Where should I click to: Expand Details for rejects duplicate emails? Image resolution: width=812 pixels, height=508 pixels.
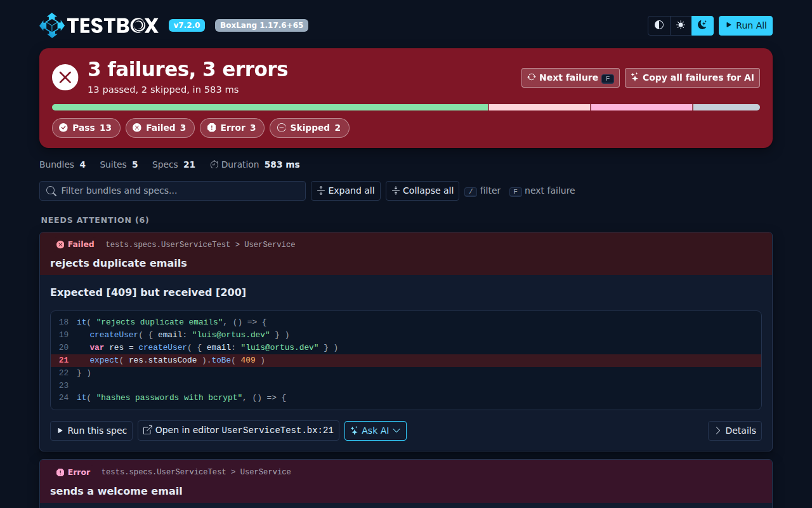pyautogui.click(x=735, y=431)
